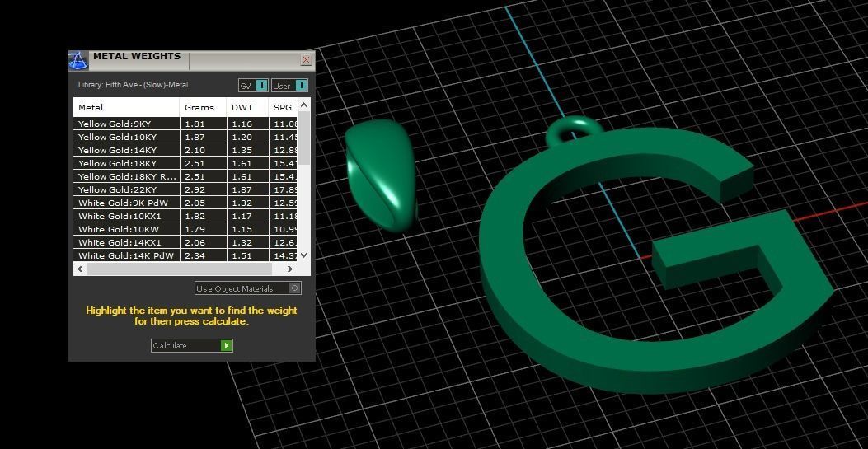The height and width of the screenshot is (449, 868).
Task: Toggle the GV library switch
Action: [x=254, y=86]
